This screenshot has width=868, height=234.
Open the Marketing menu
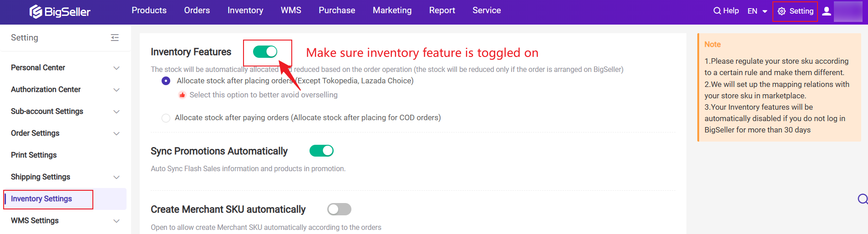point(392,10)
